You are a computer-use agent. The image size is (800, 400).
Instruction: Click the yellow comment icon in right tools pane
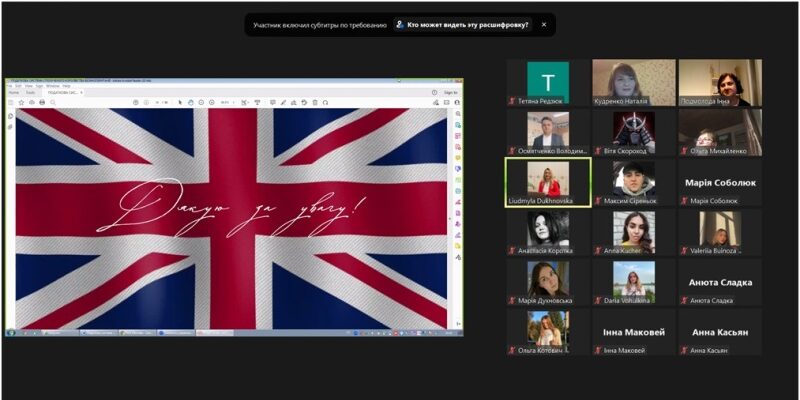(458, 158)
